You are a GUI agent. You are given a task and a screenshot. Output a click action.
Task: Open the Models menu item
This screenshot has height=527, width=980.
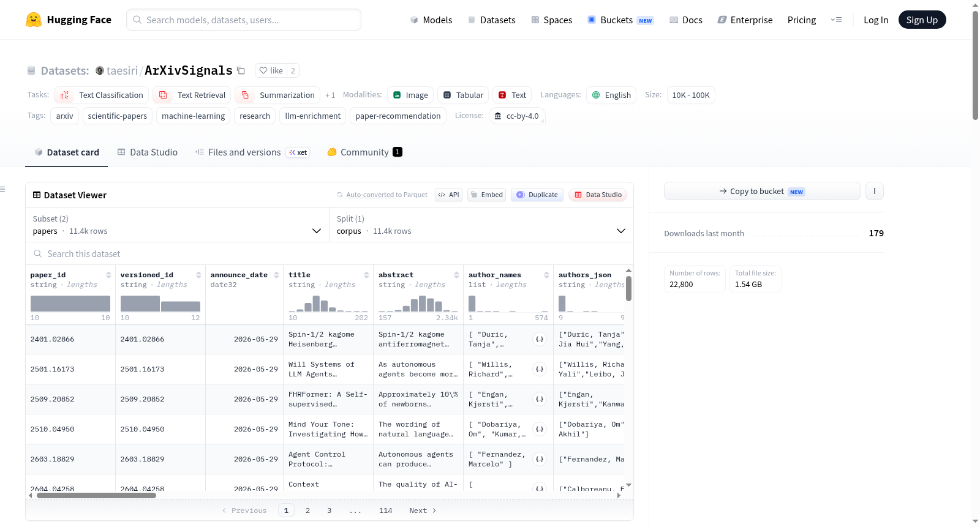[431, 20]
